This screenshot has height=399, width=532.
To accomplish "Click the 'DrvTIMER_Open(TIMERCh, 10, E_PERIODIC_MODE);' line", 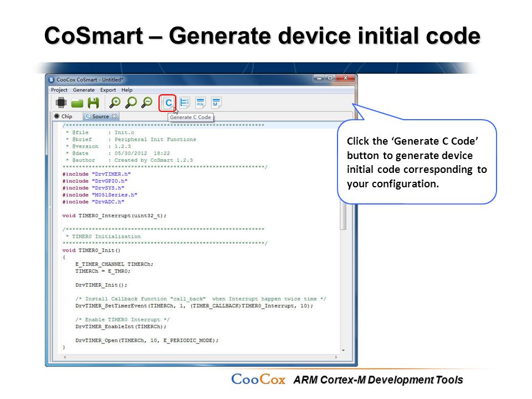I will pyautogui.click(x=147, y=340).
